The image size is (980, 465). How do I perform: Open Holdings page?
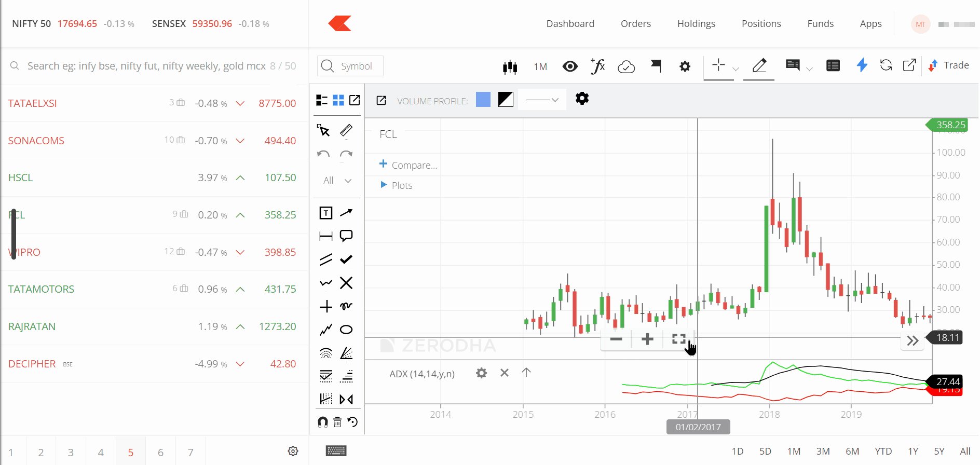point(696,24)
